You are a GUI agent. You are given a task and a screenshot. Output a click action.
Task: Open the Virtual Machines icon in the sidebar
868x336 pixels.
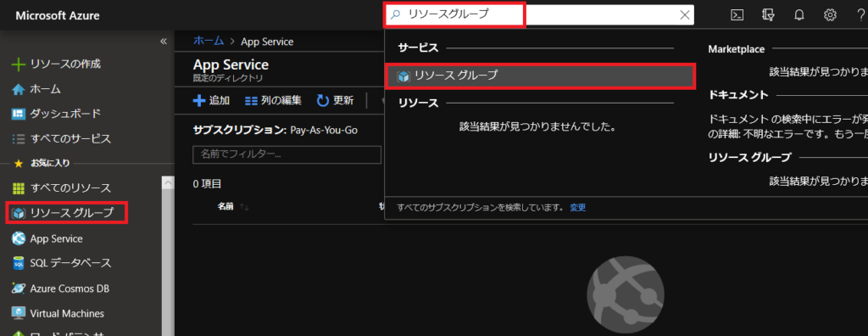(x=19, y=313)
